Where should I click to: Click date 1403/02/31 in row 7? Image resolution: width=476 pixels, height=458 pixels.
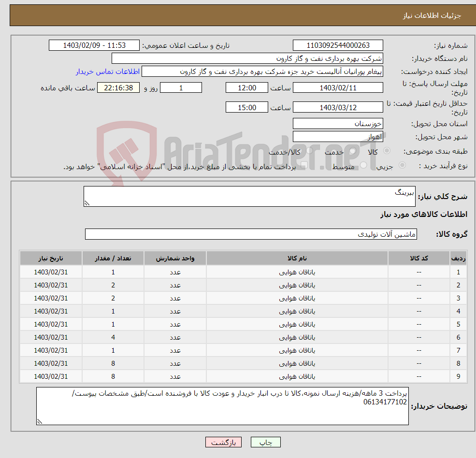(x=51, y=351)
